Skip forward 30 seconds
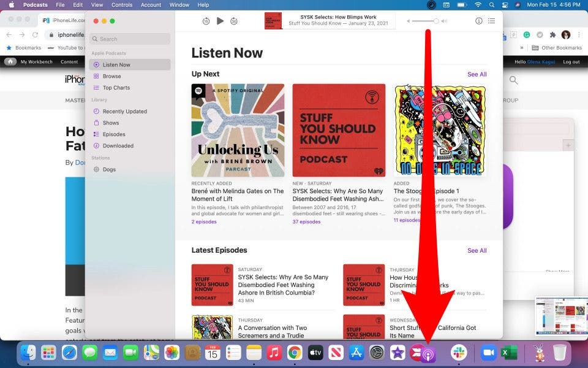Screen dimensions: 588x368 tap(234, 21)
